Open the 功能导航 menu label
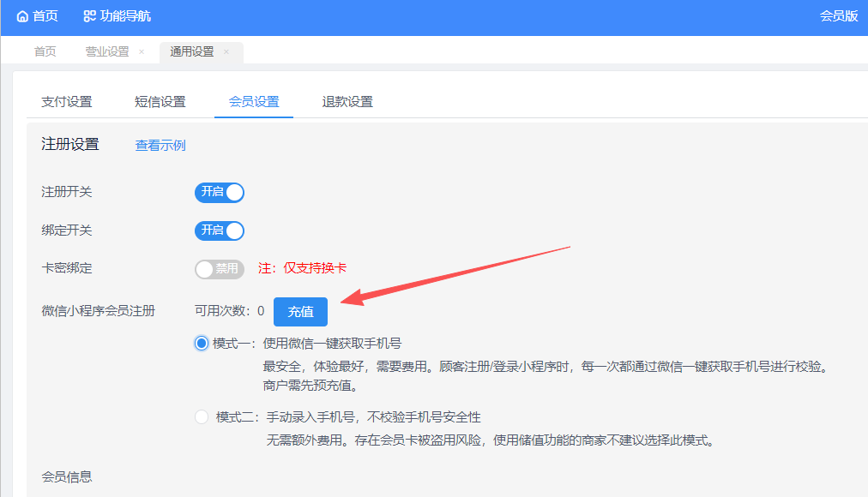This screenshot has width=868, height=497. pyautogui.click(x=125, y=16)
